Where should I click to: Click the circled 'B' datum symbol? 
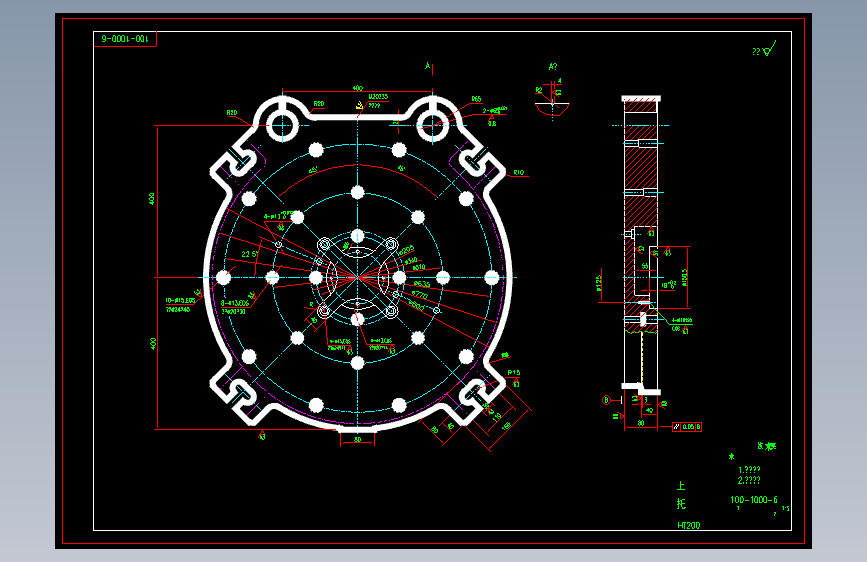pyautogui.click(x=607, y=400)
